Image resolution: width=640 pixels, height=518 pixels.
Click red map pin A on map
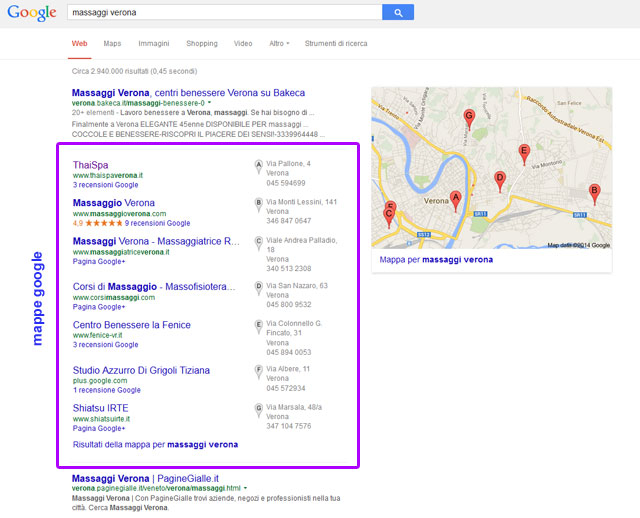click(x=456, y=198)
